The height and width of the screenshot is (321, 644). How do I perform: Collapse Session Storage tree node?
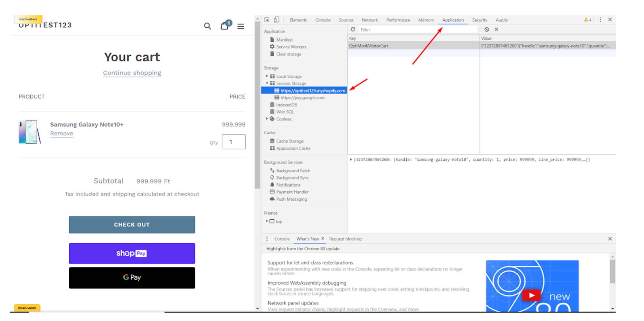tap(267, 83)
